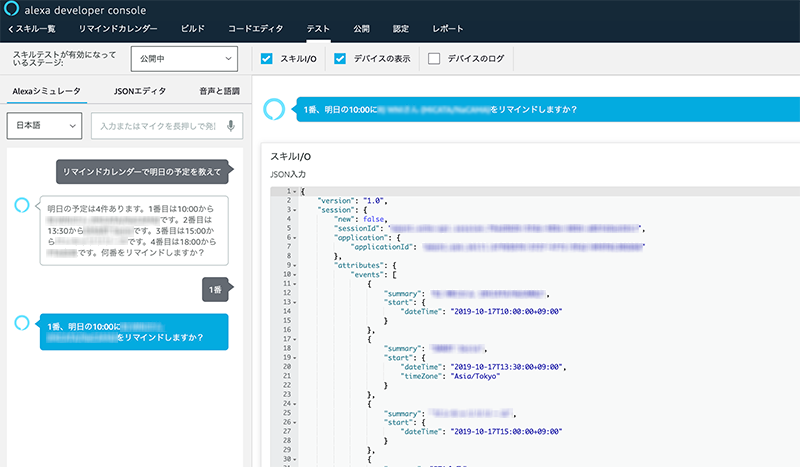Collapse JSON fold arrow at line 1
The height and width of the screenshot is (467, 800).
point(295,191)
